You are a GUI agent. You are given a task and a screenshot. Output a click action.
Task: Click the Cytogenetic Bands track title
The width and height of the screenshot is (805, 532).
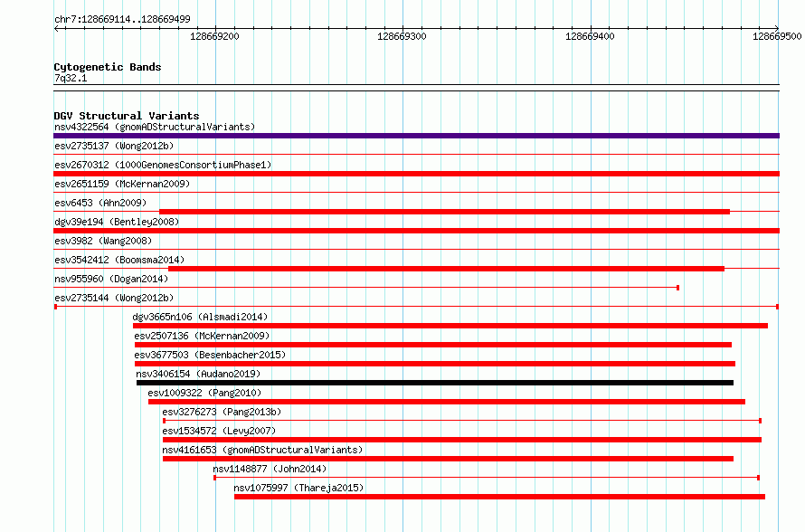click(108, 67)
